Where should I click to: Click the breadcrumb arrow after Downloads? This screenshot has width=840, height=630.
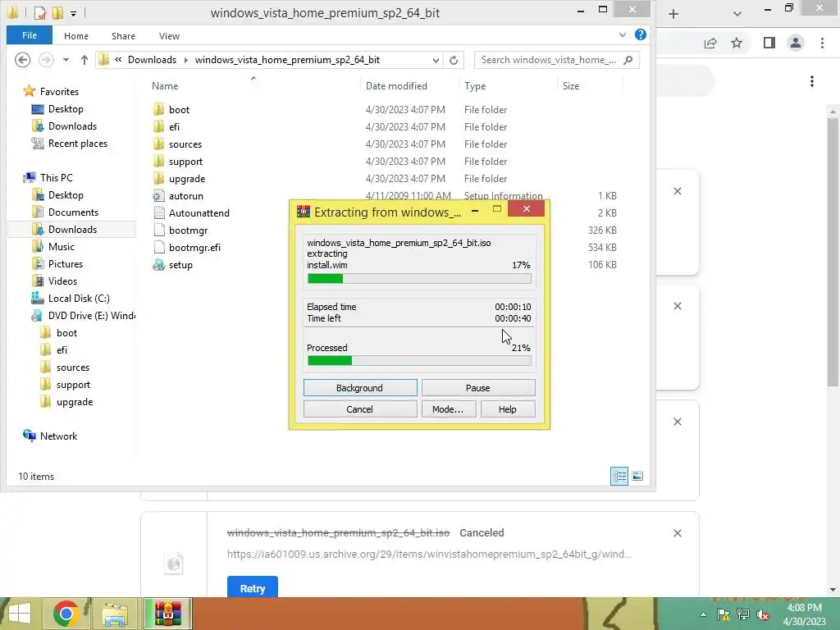pyautogui.click(x=186, y=60)
